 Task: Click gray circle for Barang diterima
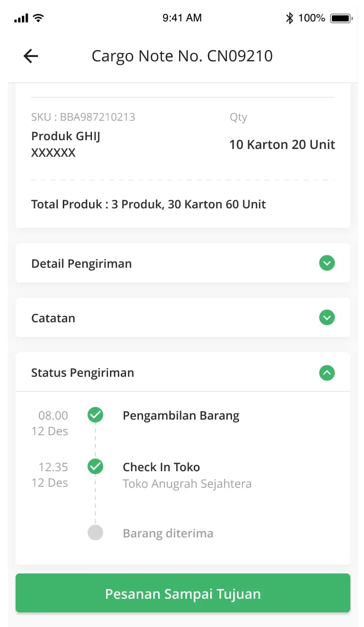(x=95, y=533)
